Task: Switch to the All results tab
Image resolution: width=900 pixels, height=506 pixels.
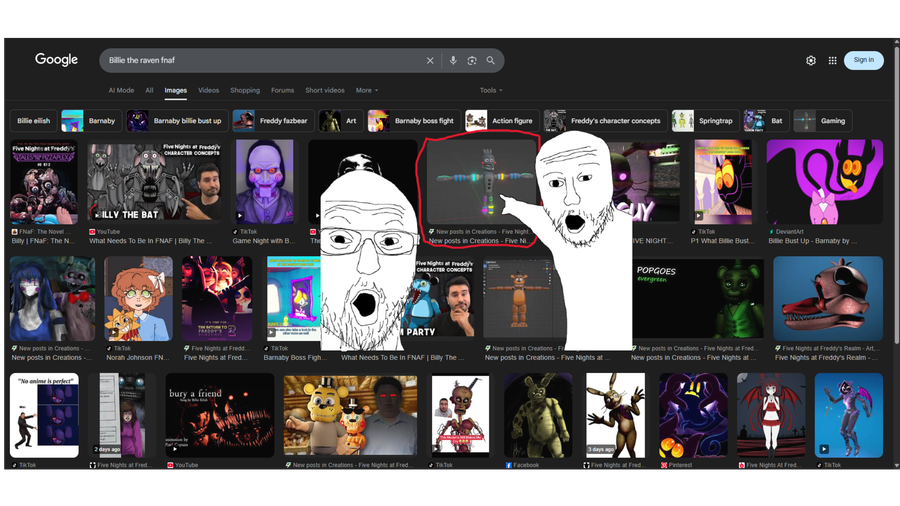Action: pyautogui.click(x=149, y=90)
